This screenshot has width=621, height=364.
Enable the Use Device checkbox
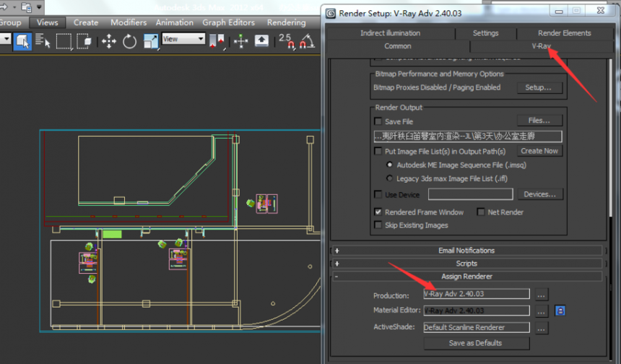[x=378, y=194]
